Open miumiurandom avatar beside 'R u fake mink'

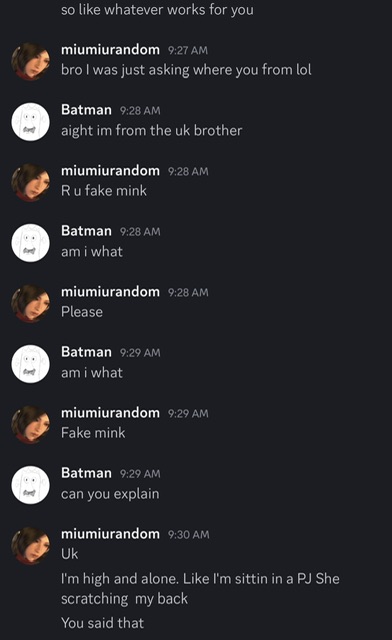(x=31, y=182)
